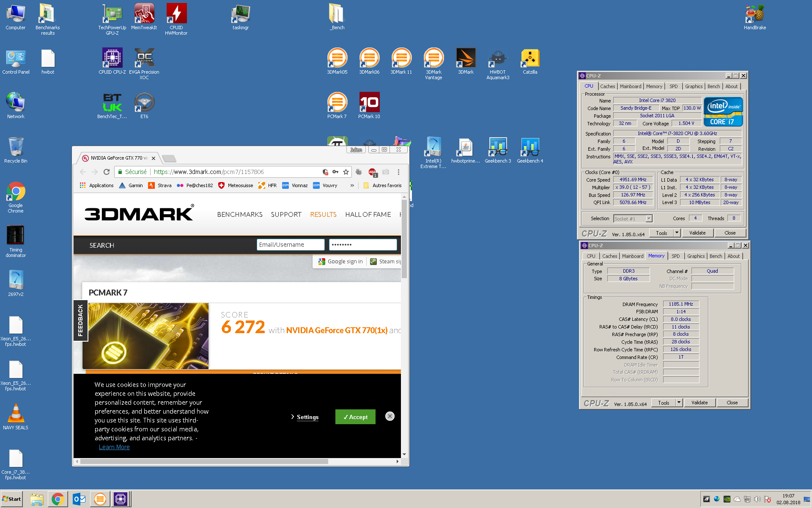Open Outlook from the taskbar
This screenshot has height=508, width=812.
(79, 499)
